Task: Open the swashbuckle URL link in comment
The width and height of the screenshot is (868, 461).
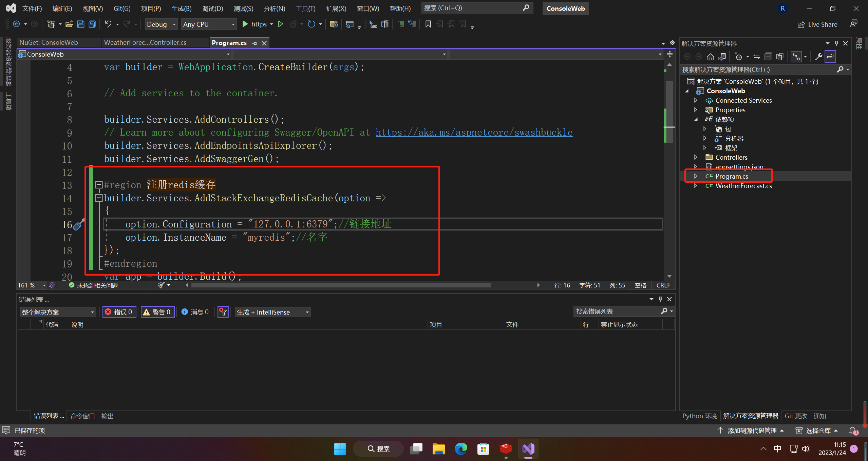Action: (x=474, y=133)
